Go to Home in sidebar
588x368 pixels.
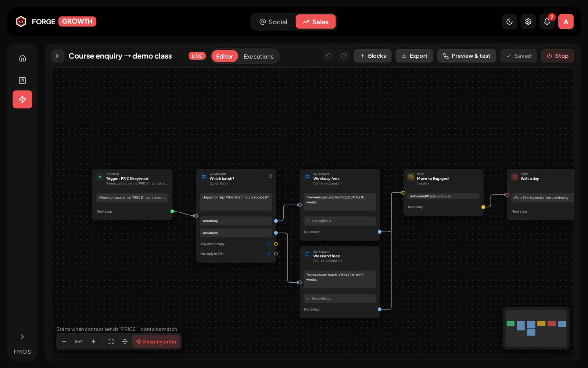(x=22, y=58)
